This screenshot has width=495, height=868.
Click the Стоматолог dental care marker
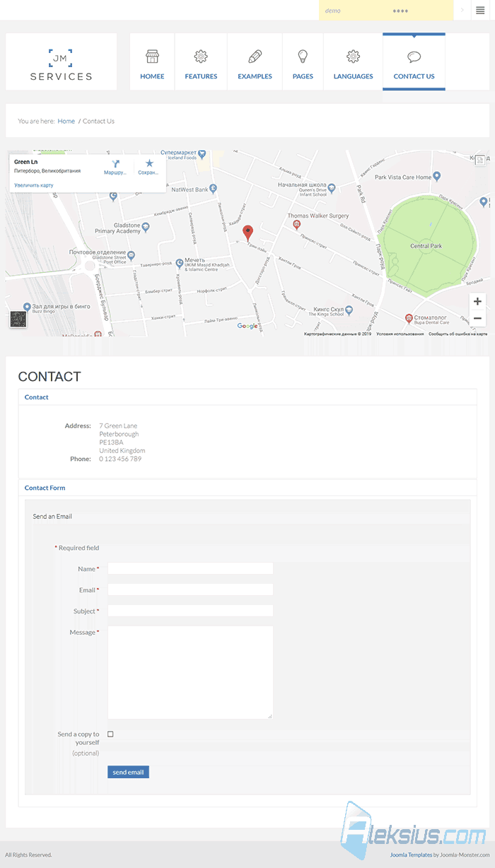pos(409,319)
